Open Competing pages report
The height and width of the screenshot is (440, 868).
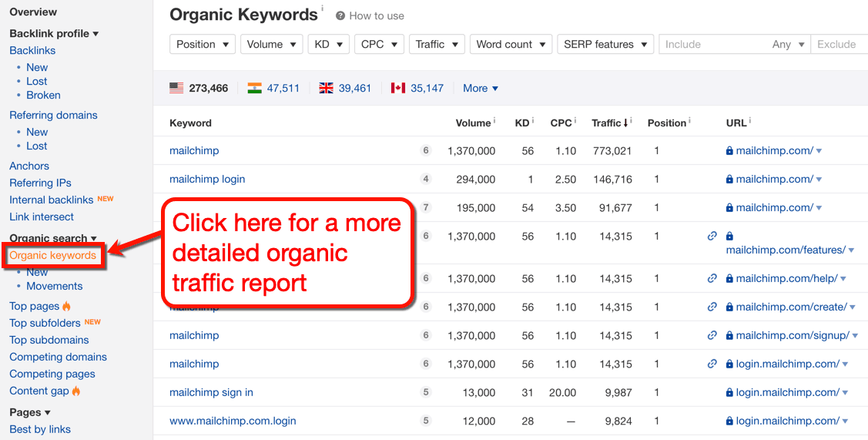52,374
